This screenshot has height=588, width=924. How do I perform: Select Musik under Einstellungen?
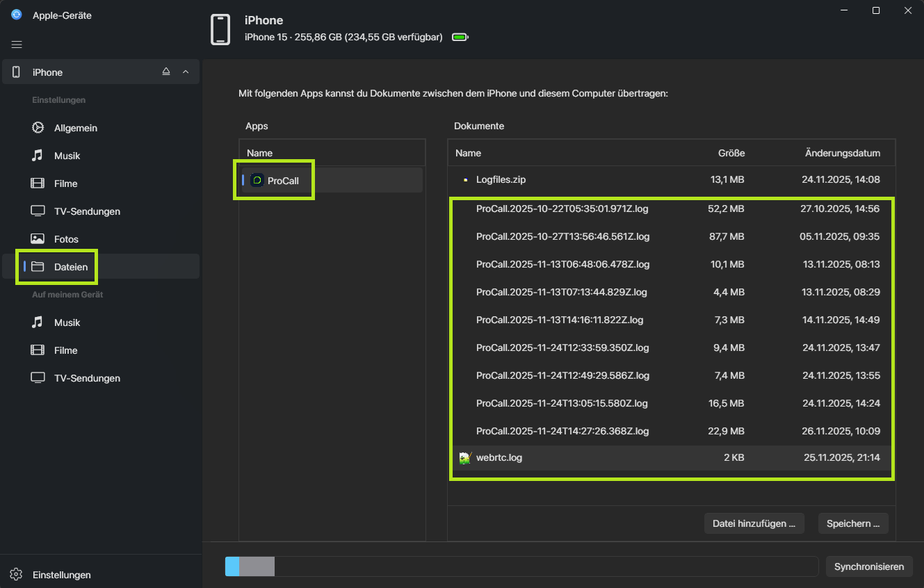(x=66, y=156)
